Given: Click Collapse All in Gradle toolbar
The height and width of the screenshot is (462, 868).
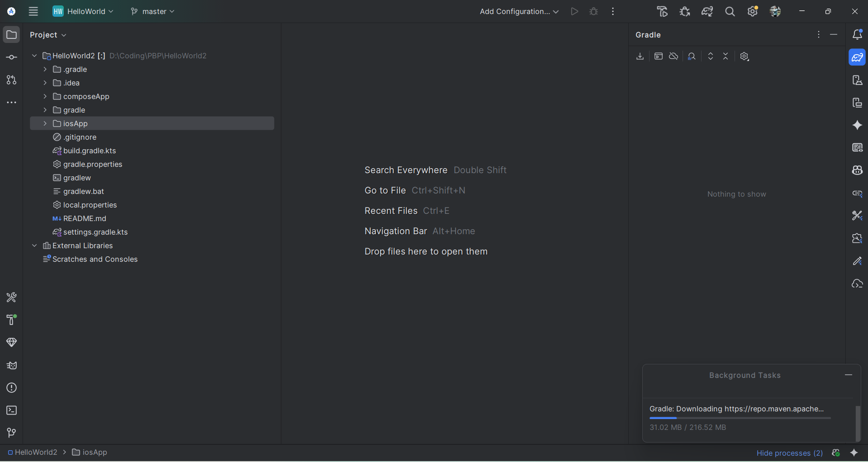Looking at the screenshot, I should tap(726, 57).
